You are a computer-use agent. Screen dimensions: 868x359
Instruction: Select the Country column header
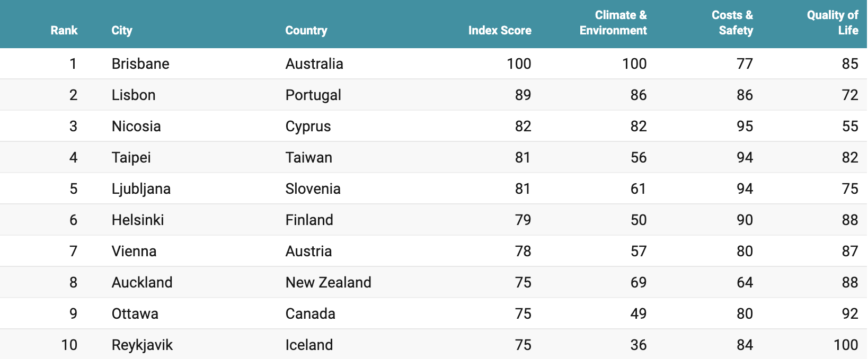[x=306, y=30]
